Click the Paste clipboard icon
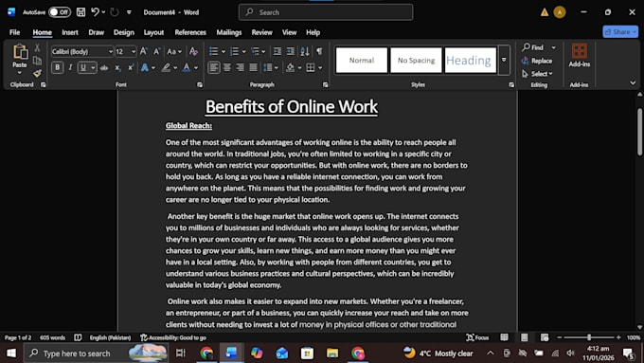This screenshot has width=644, height=363. coord(20,52)
